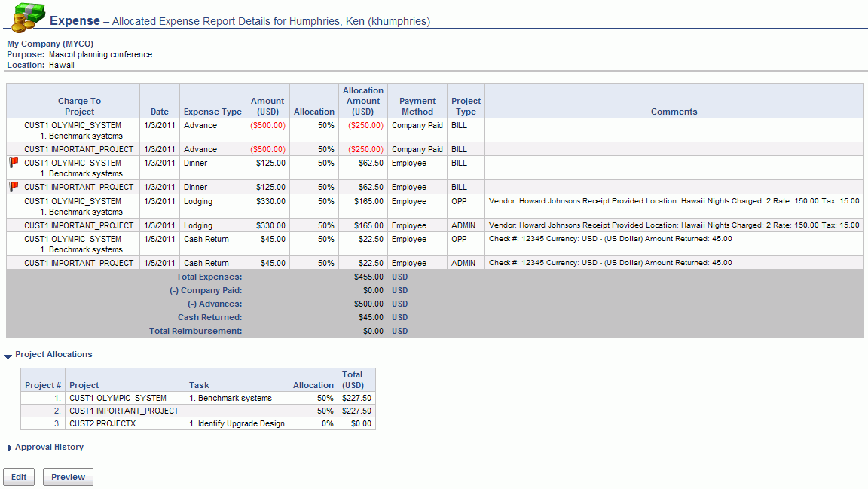
Task: Click the 0% allocation for CUST2 PROJECTX
Action: (328, 423)
